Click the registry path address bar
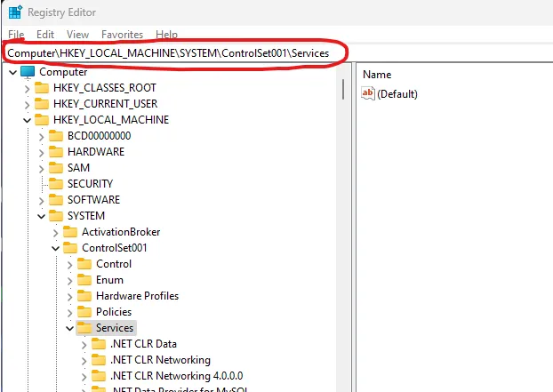 [x=169, y=53]
